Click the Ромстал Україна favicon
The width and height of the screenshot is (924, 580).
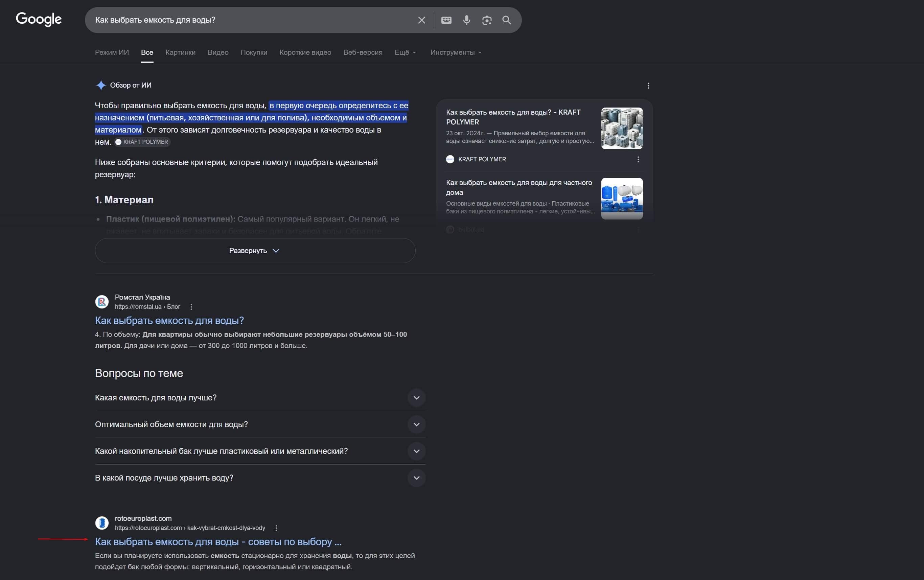[102, 302]
